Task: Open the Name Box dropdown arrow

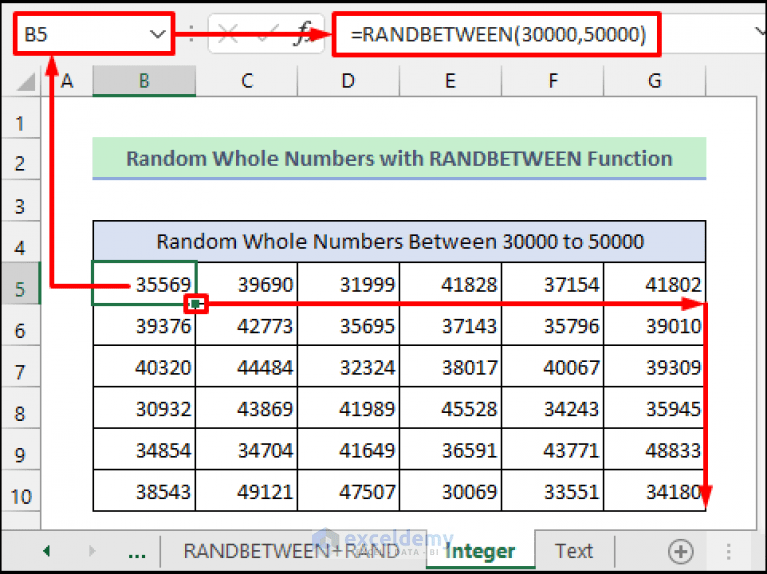Action: (x=157, y=34)
